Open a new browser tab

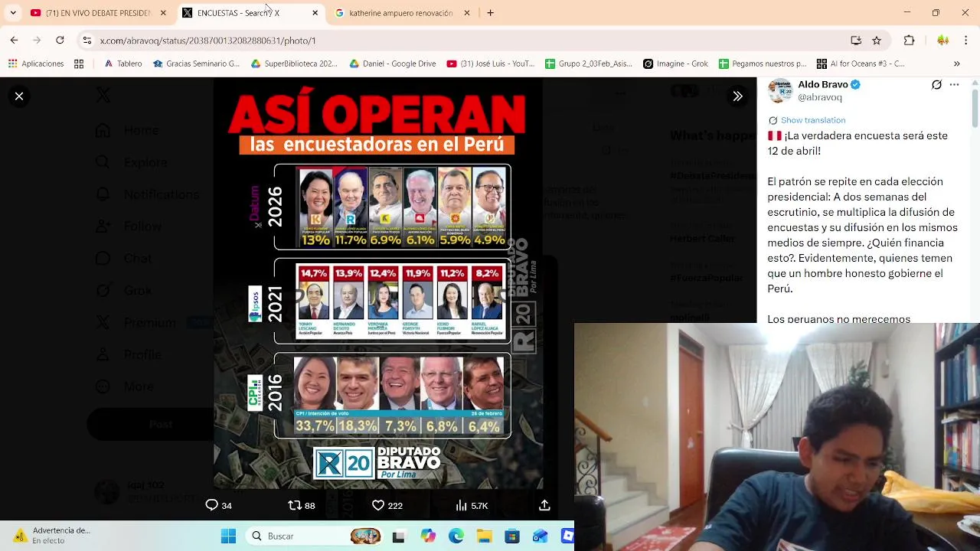coord(490,13)
